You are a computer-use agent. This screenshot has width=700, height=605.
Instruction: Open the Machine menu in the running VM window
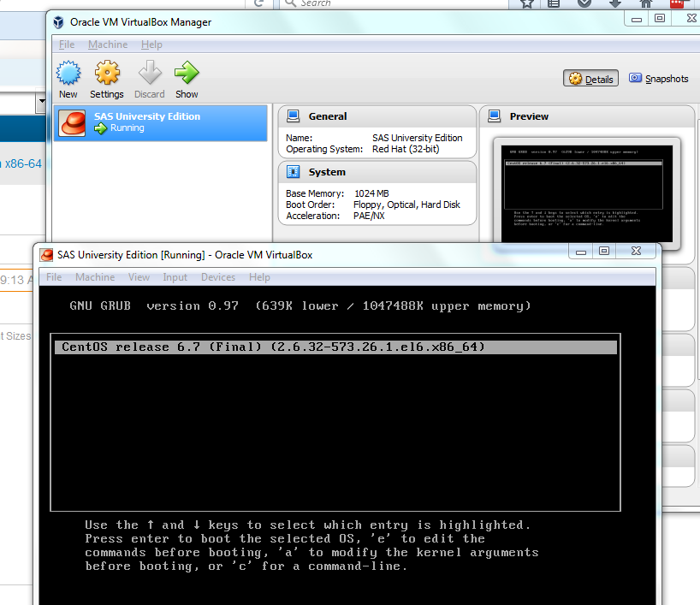[95, 277]
